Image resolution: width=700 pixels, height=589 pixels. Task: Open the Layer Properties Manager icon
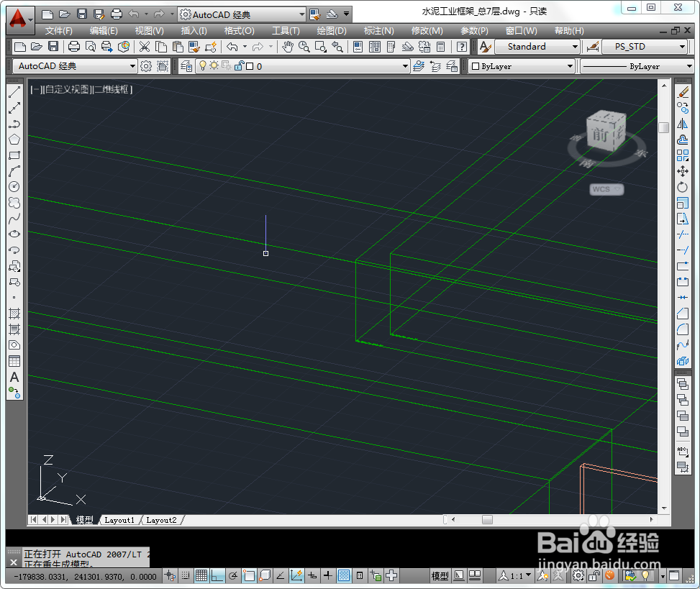click(186, 66)
